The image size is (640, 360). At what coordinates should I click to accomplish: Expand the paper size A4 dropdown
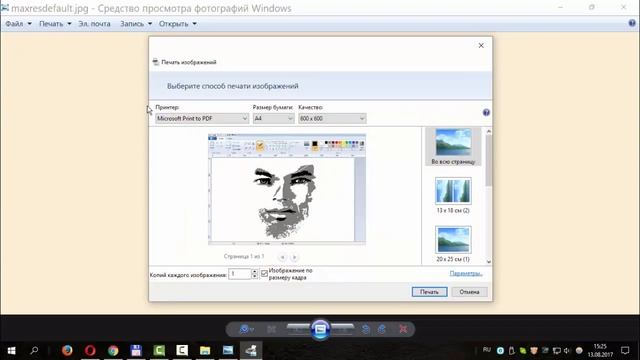coord(273,118)
